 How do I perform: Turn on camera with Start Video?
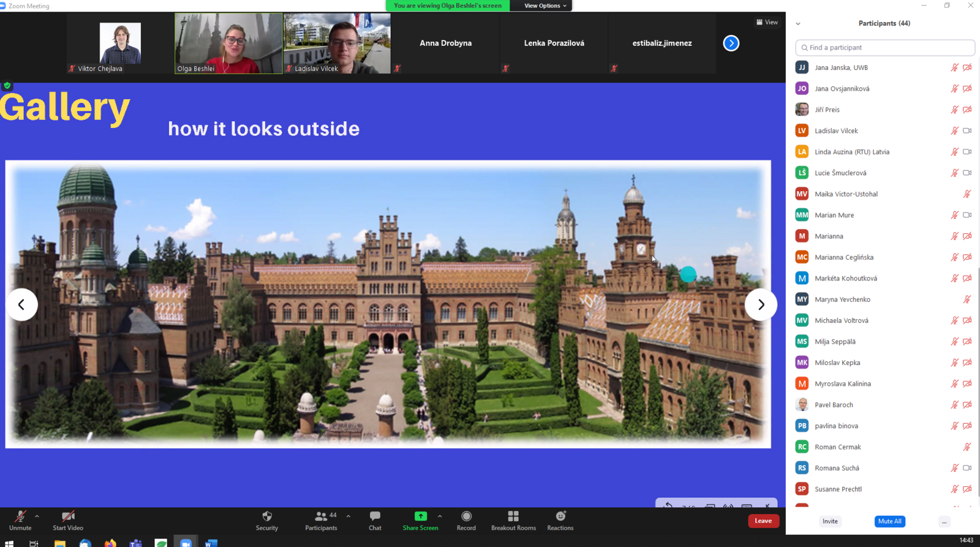click(x=67, y=516)
